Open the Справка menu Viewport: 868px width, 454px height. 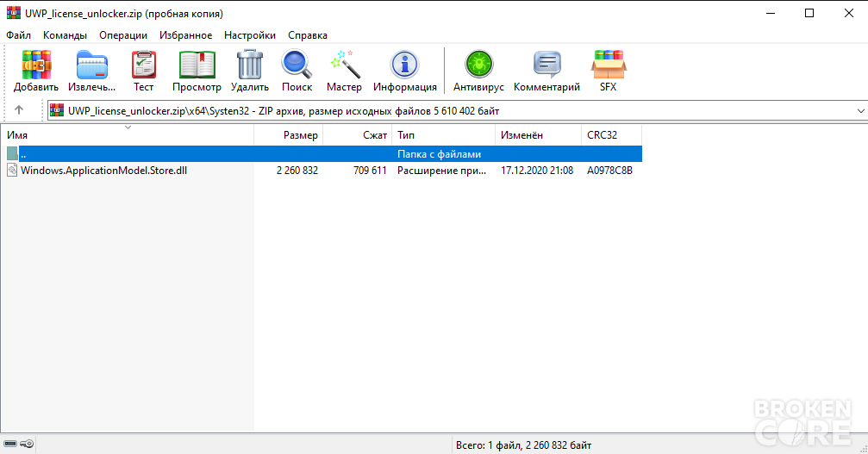pyautogui.click(x=307, y=34)
